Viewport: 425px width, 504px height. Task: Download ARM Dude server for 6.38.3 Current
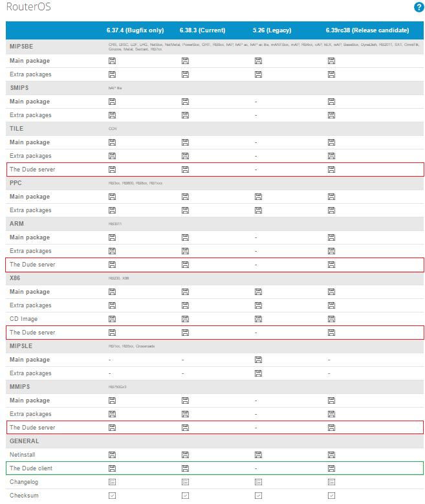click(185, 265)
